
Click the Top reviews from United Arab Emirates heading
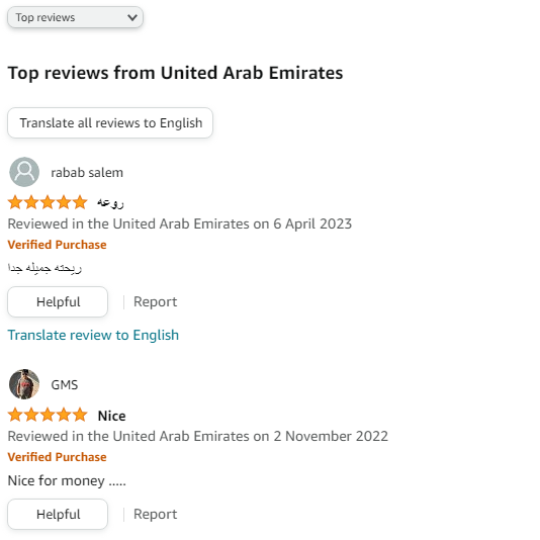click(x=175, y=73)
